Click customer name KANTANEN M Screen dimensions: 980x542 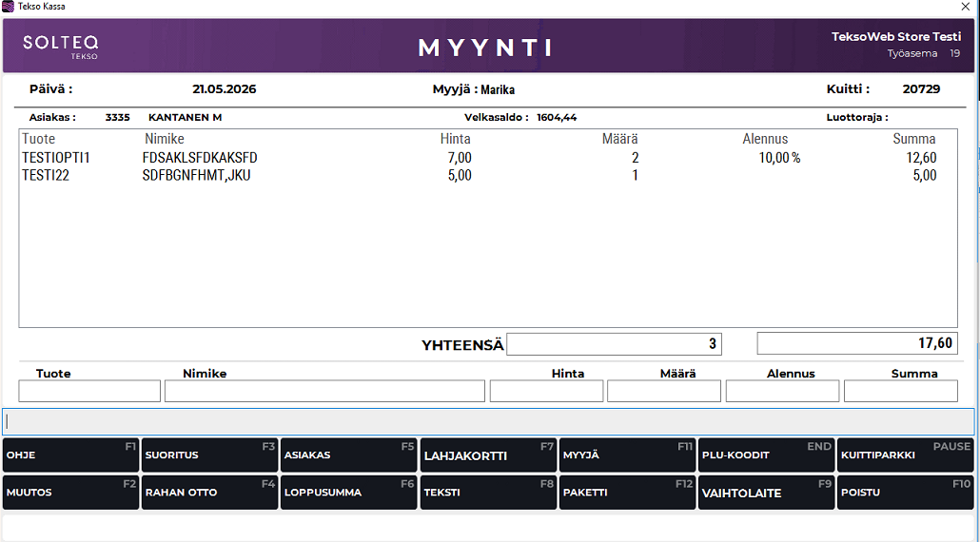point(185,117)
